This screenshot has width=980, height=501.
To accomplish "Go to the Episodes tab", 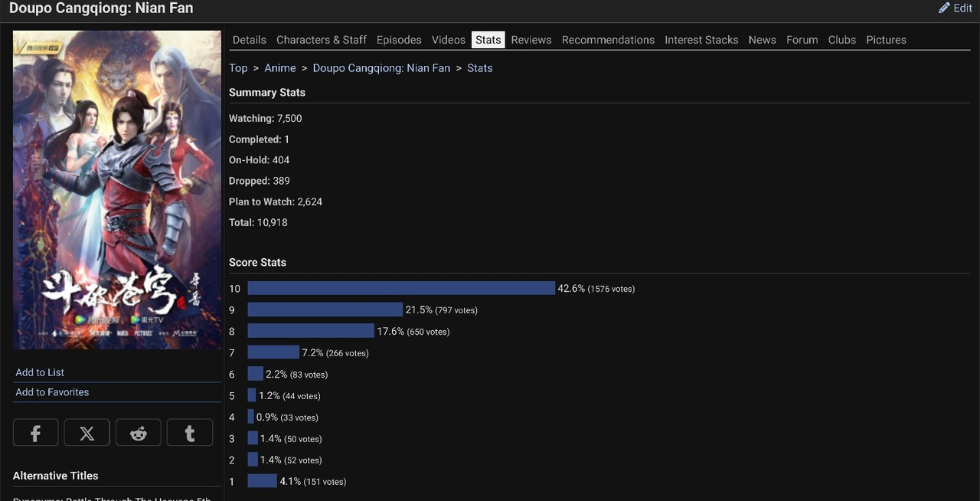I will click(x=399, y=40).
